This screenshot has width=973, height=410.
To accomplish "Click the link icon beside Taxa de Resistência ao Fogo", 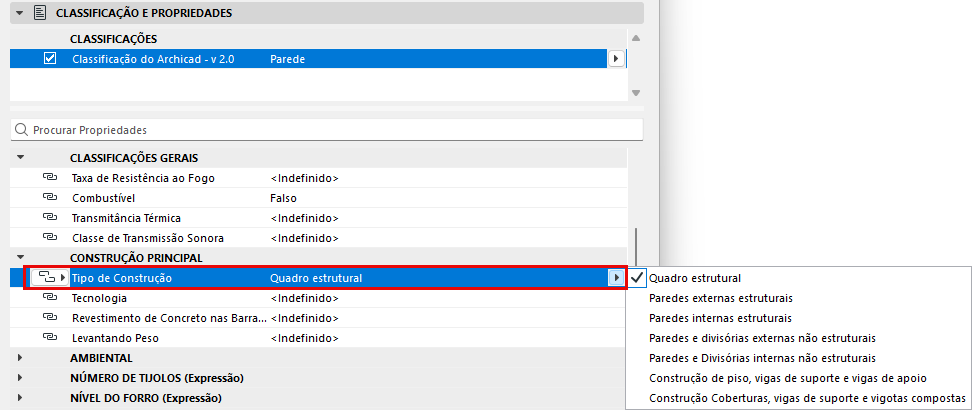I will 50,178.
